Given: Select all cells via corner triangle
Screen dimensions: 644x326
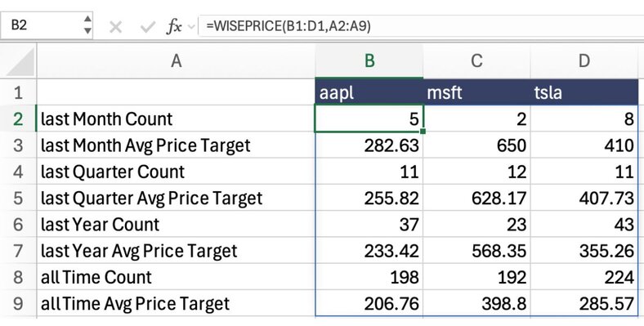Looking at the screenshot, I should [19, 61].
